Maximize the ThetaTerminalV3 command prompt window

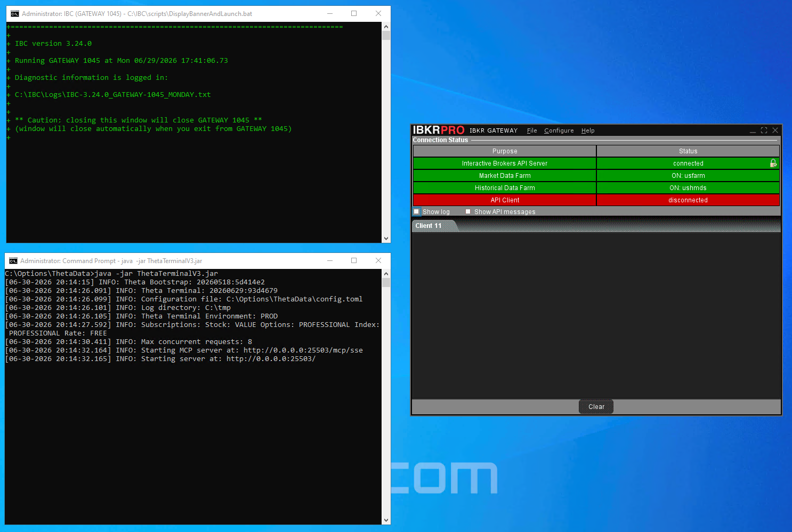pyautogui.click(x=354, y=261)
